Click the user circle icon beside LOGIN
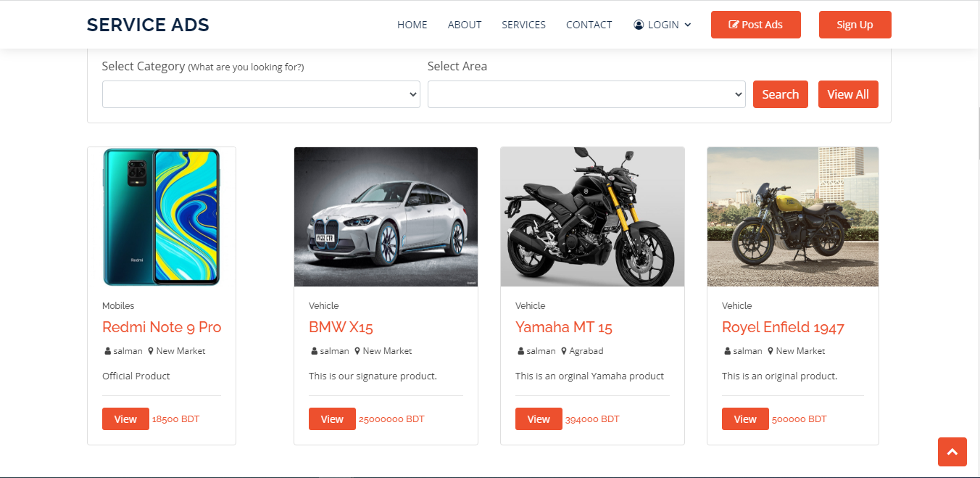 [x=639, y=25]
